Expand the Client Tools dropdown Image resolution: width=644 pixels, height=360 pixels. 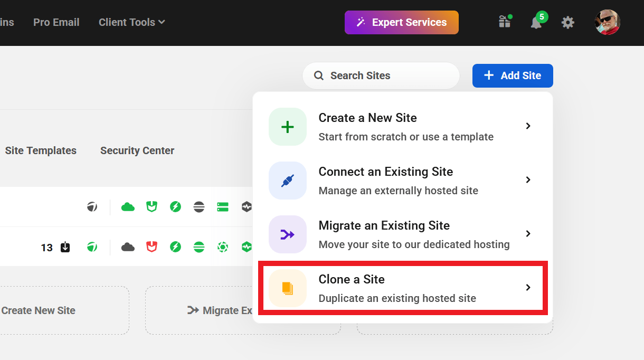click(131, 22)
